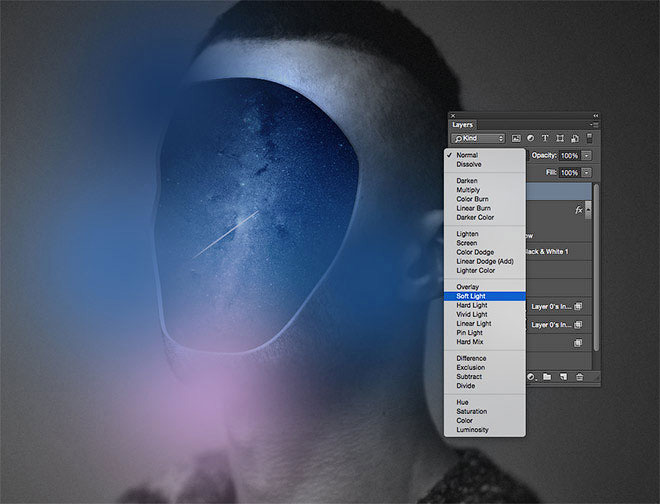The image size is (660, 504).
Task: Choose Screen blend mode
Action: pyautogui.click(x=485, y=243)
